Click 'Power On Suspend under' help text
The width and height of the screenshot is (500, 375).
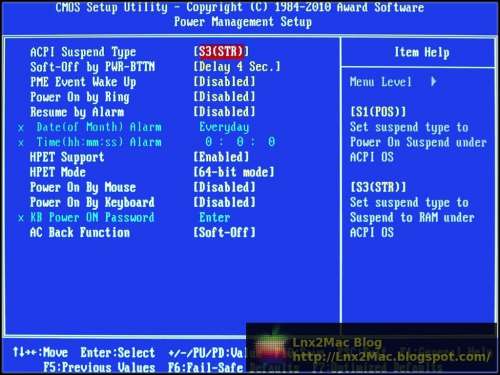point(418,142)
